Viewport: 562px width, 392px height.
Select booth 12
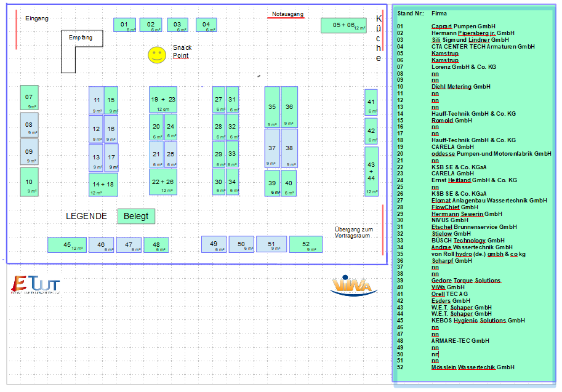(x=96, y=129)
